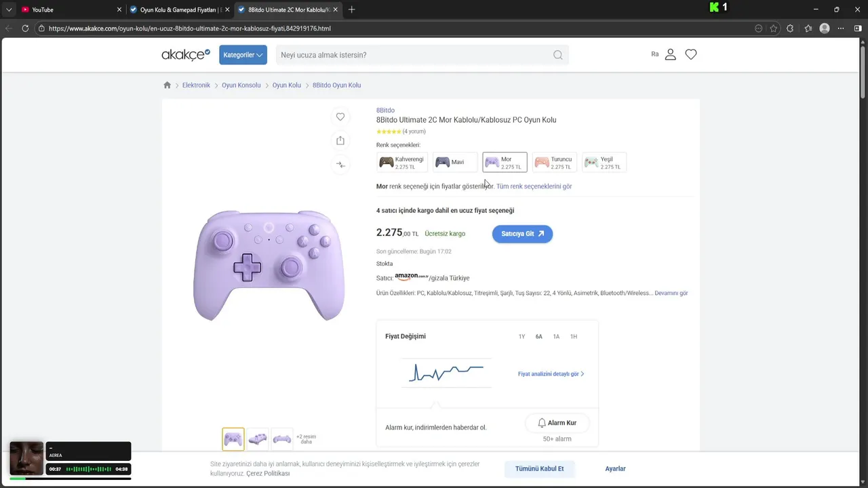The width and height of the screenshot is (868, 488).
Task: Open 8Bitdo Oyun Kolu breadcrumb
Action: point(336,85)
